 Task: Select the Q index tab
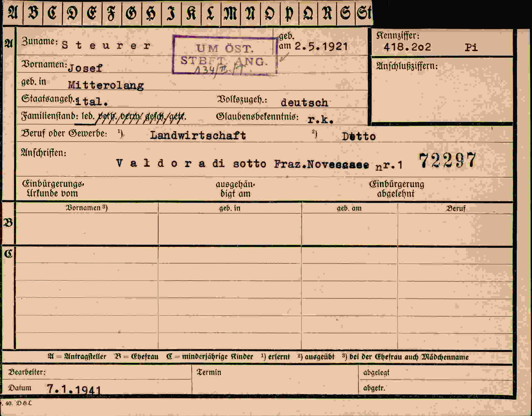308,13
